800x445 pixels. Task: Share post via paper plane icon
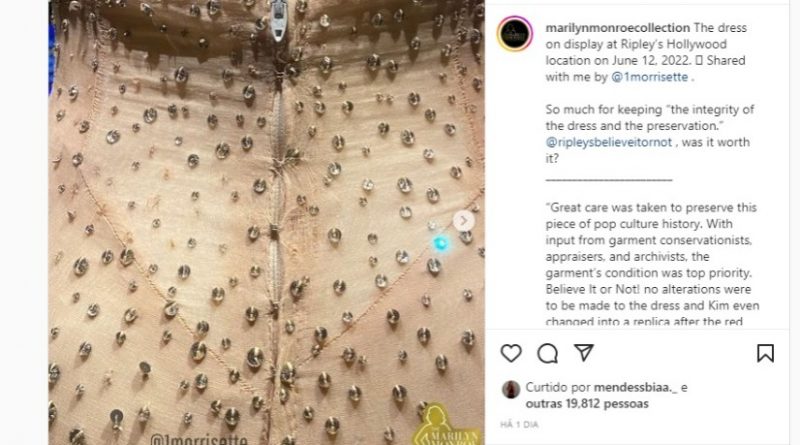(x=584, y=353)
